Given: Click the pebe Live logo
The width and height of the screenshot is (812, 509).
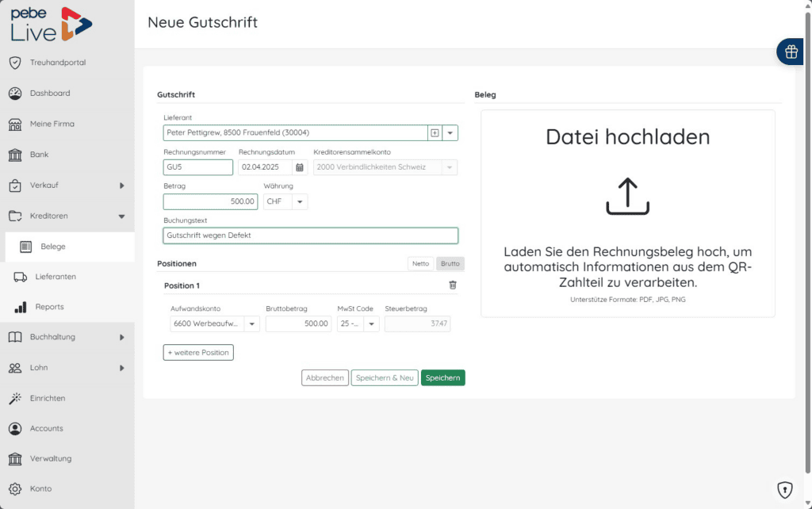Looking at the screenshot, I should [x=51, y=24].
